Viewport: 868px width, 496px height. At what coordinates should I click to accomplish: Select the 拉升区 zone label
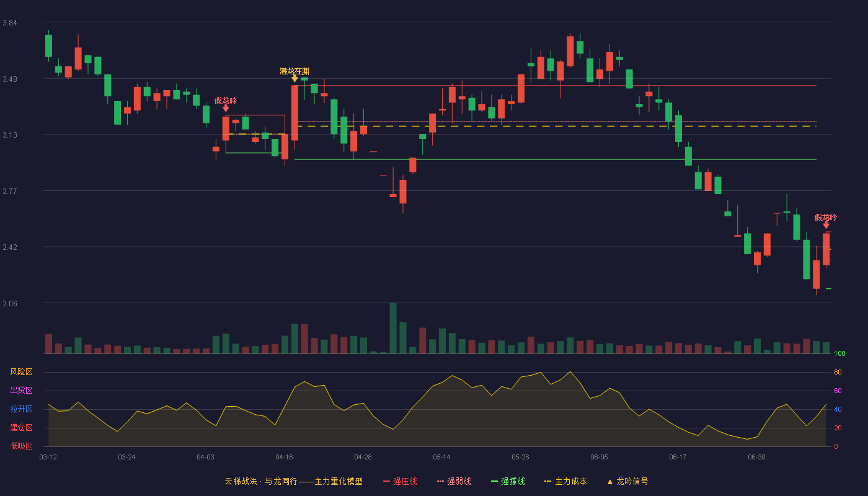tap(21, 409)
